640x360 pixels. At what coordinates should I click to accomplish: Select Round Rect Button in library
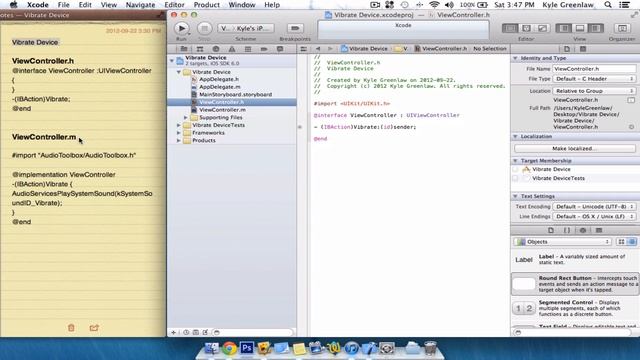(575, 284)
